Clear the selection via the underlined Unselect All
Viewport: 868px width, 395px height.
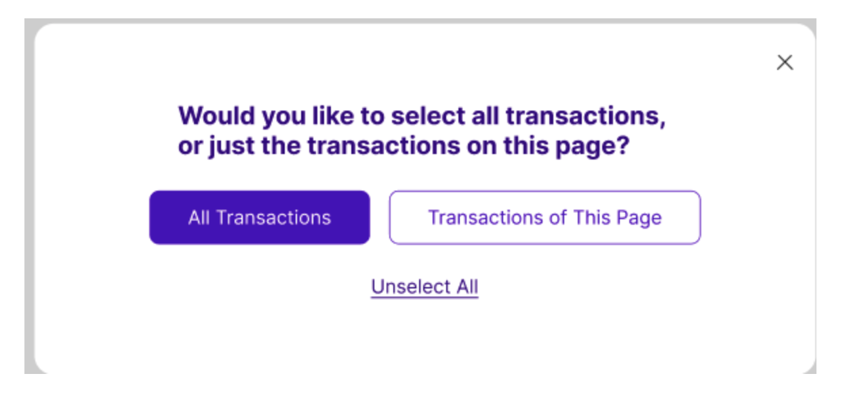(x=425, y=286)
